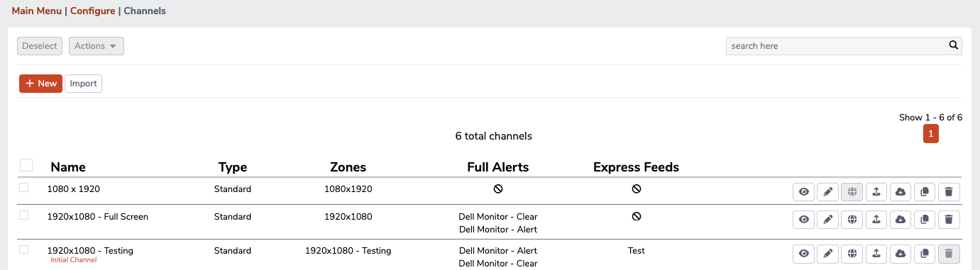Image resolution: width=980 pixels, height=270 pixels.
Task: Click the Import button
Action: click(x=84, y=84)
